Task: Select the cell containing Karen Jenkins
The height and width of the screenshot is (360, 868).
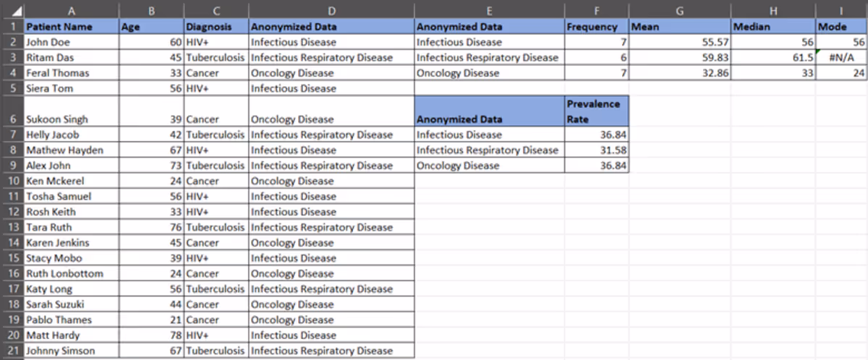Action: click(x=72, y=242)
